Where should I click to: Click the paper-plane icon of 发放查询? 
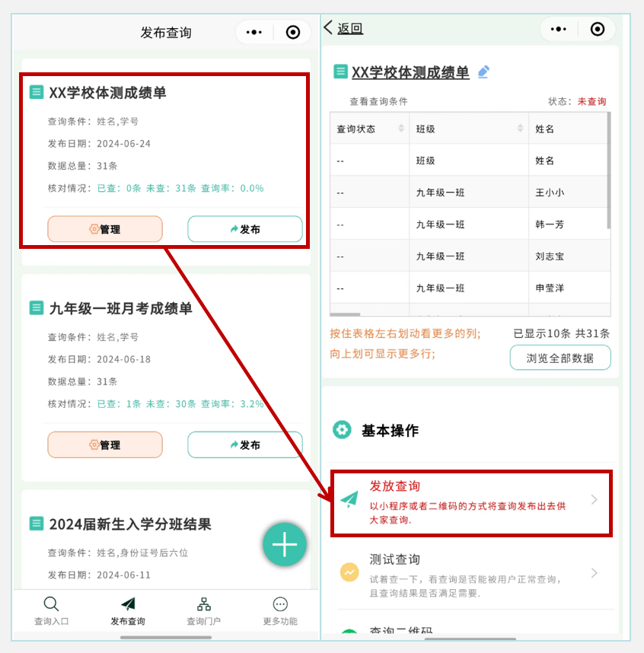pyautogui.click(x=349, y=499)
